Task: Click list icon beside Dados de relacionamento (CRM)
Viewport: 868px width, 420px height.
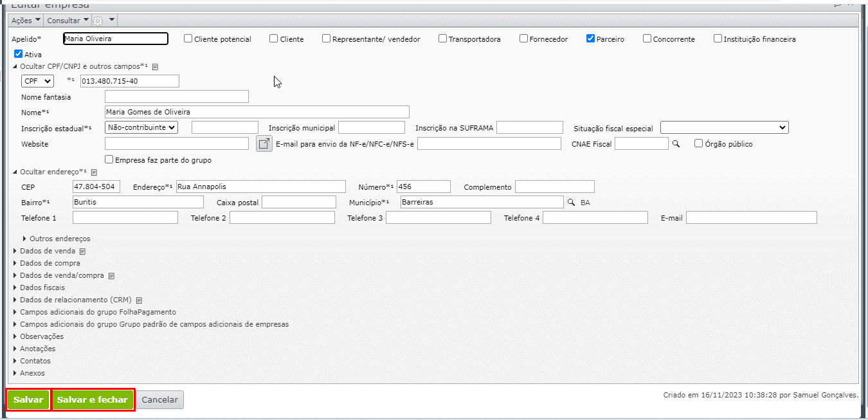Action: 139,300
